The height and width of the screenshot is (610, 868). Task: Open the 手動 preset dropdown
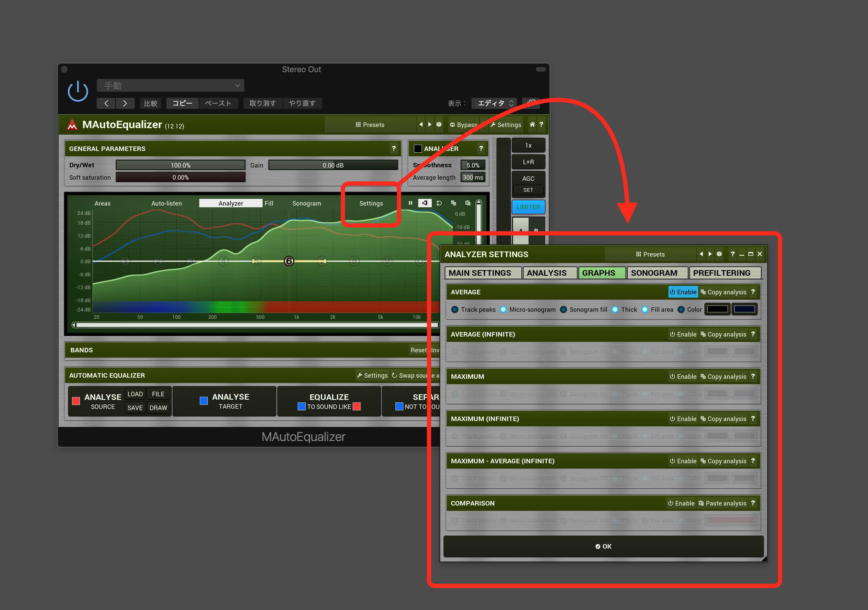coord(171,85)
